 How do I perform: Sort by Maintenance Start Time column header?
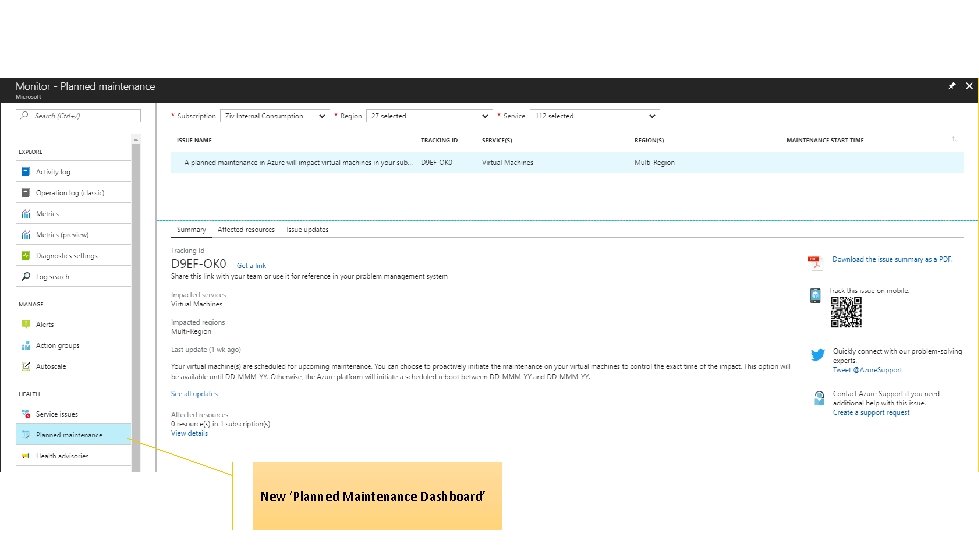[825, 140]
